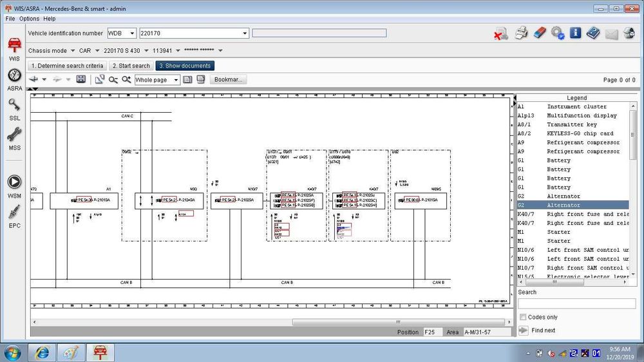Click the printer icon in top toolbar
The image size is (644, 362).
pos(522,33)
